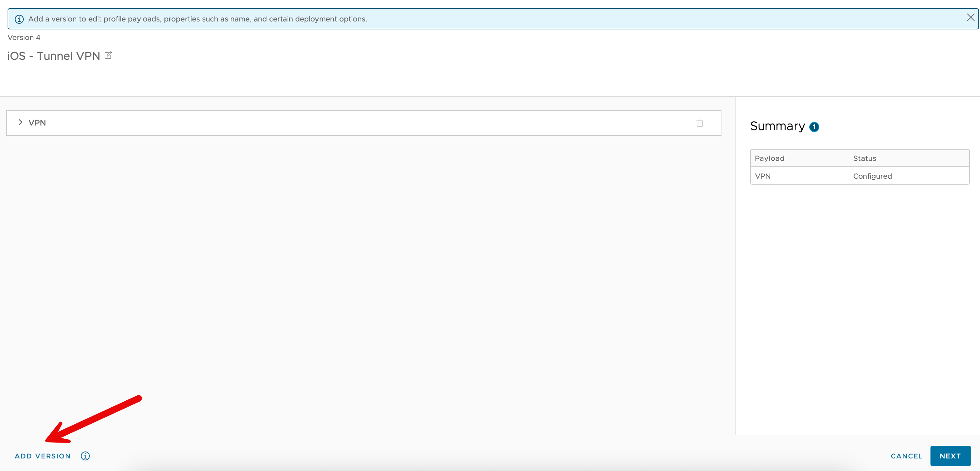Image resolution: width=980 pixels, height=471 pixels.
Task: Click the VPN payload section label
Action: 37,123
